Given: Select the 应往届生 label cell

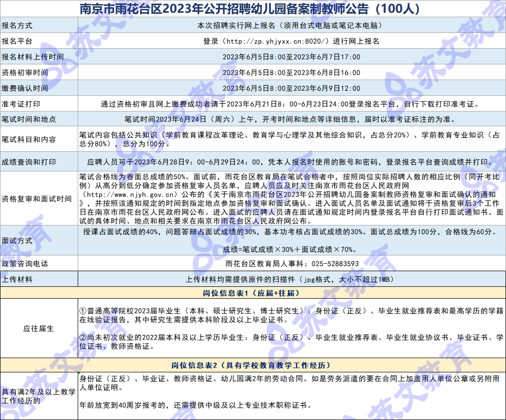Looking at the screenshot, I should [x=39, y=328].
